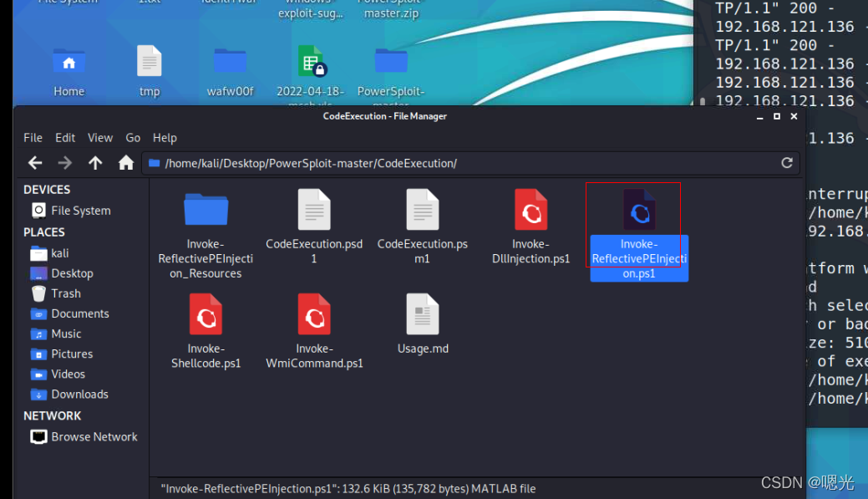
Task: Select File System in sidebar
Action: coord(71,211)
